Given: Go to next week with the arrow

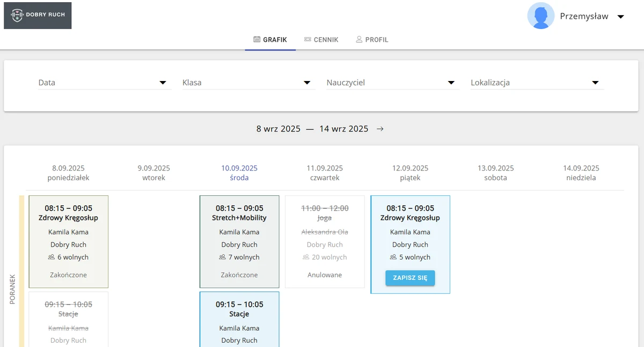Looking at the screenshot, I should 380,129.
